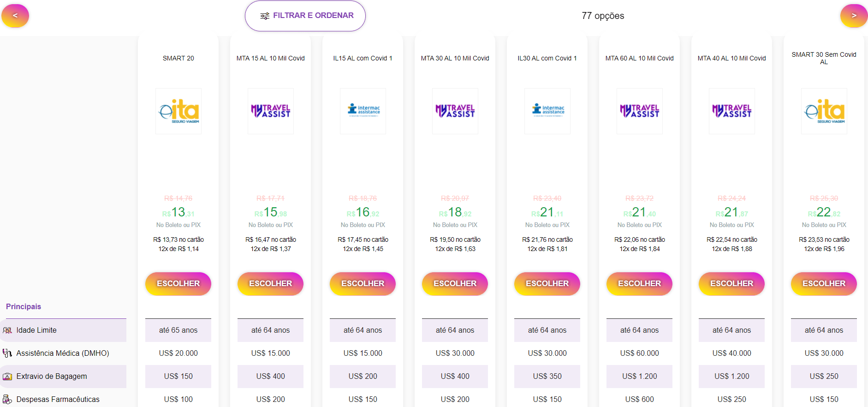Click the struck-through R$ 25,30 old price
This screenshot has height=407, width=868.
[824, 198]
